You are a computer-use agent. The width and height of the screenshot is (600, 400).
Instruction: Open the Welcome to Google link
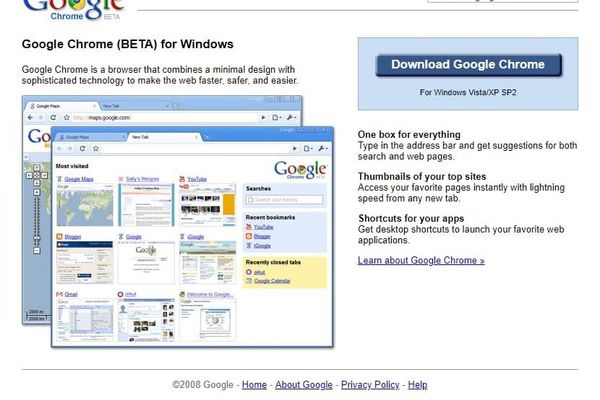tap(209, 294)
